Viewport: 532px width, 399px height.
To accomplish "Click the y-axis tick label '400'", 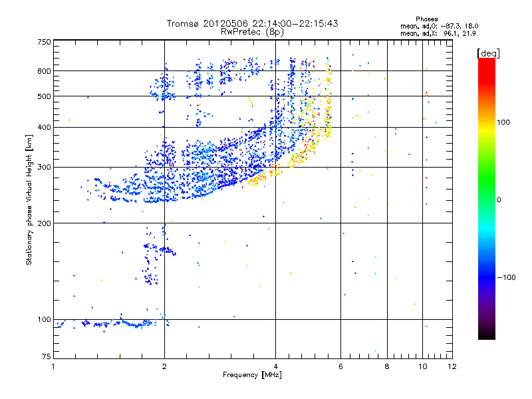I will point(44,127).
